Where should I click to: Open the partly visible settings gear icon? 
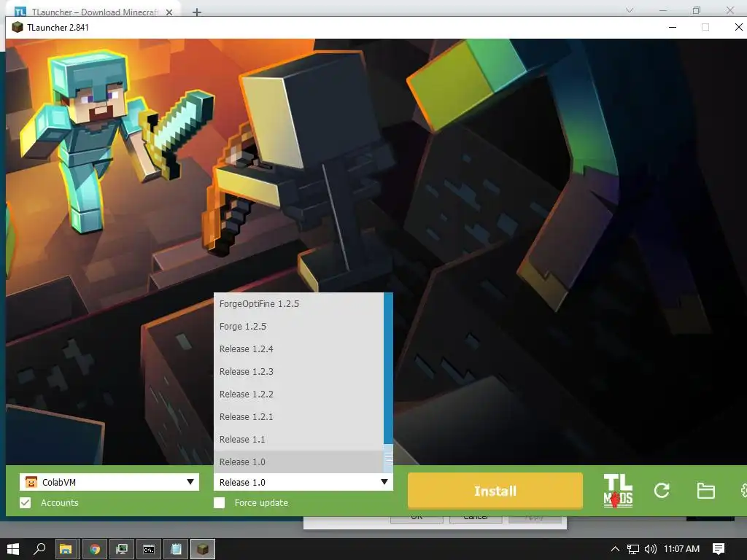743,491
